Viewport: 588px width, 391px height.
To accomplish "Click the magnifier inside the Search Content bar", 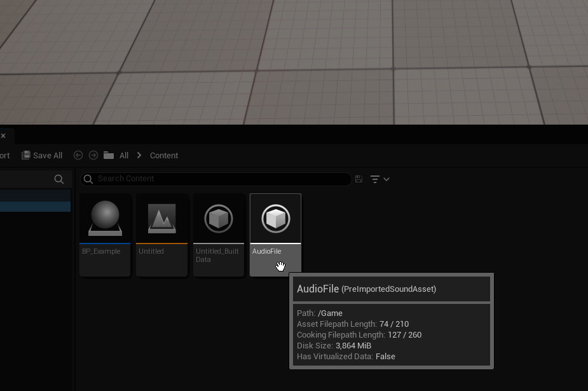I will point(88,179).
